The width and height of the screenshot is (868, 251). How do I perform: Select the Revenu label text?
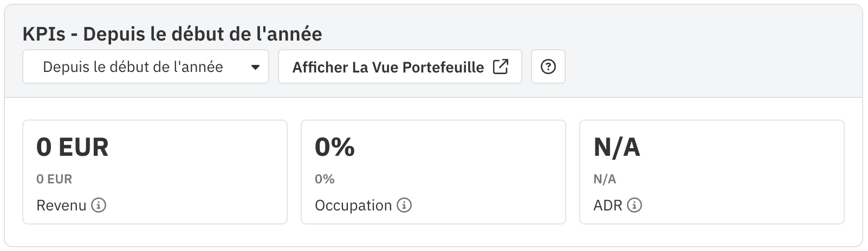coord(61,206)
